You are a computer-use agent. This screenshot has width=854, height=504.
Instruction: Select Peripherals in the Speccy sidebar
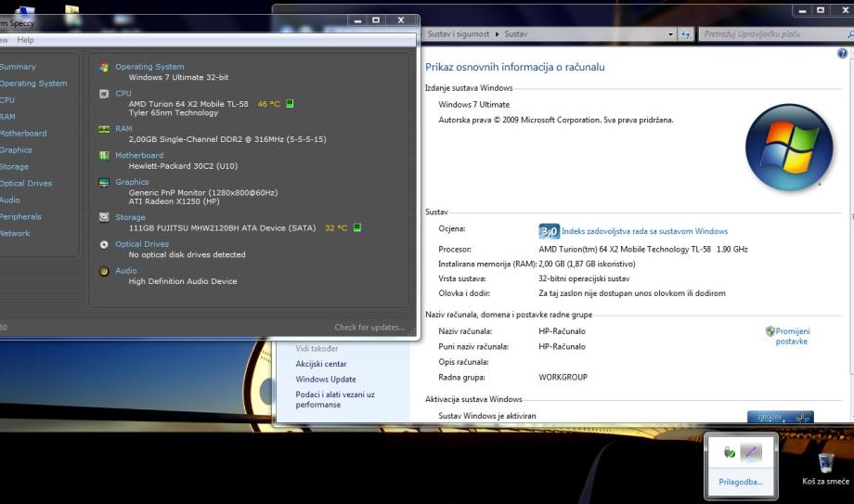(20, 216)
